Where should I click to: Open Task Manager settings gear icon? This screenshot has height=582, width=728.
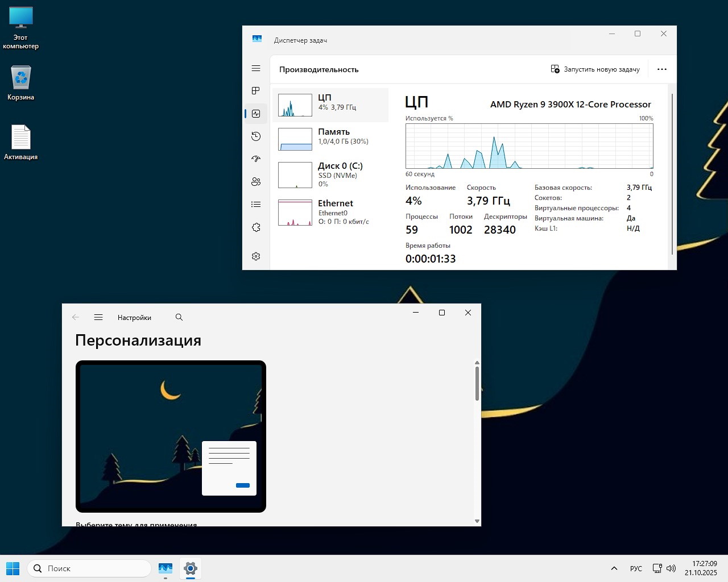(256, 256)
